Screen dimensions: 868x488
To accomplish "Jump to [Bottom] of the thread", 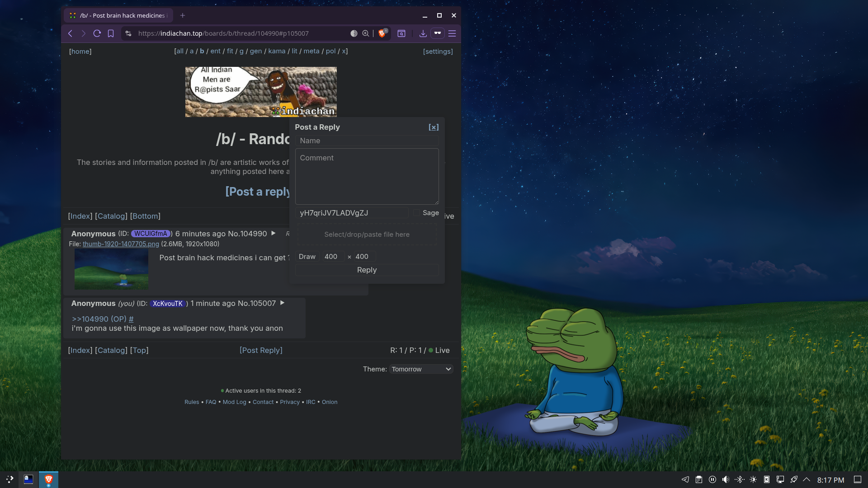I will [x=145, y=216].
